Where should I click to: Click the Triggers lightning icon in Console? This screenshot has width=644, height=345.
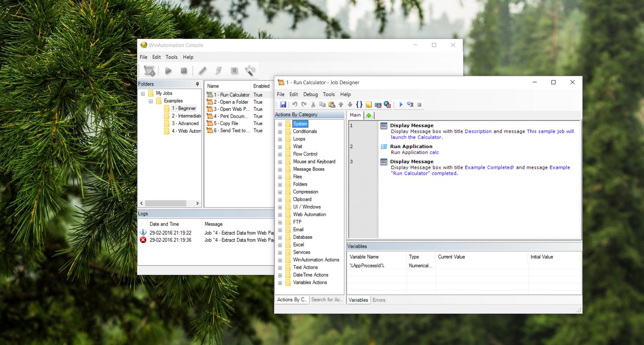click(x=218, y=70)
